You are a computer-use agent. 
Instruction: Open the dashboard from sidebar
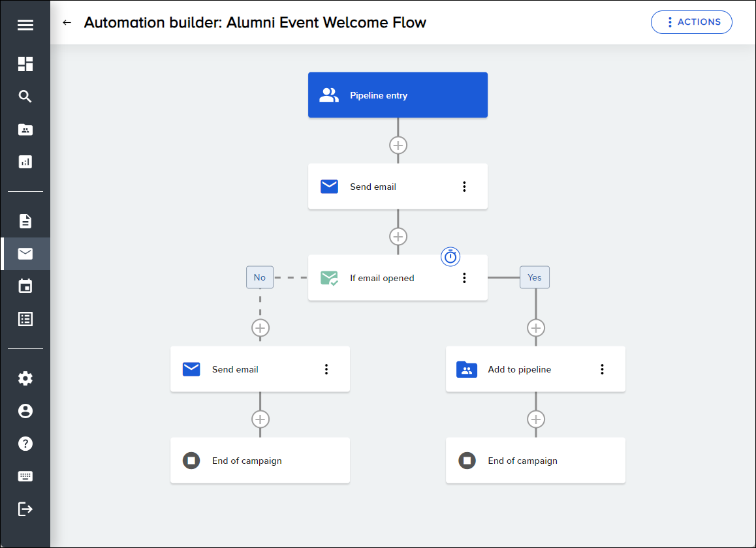click(25, 64)
